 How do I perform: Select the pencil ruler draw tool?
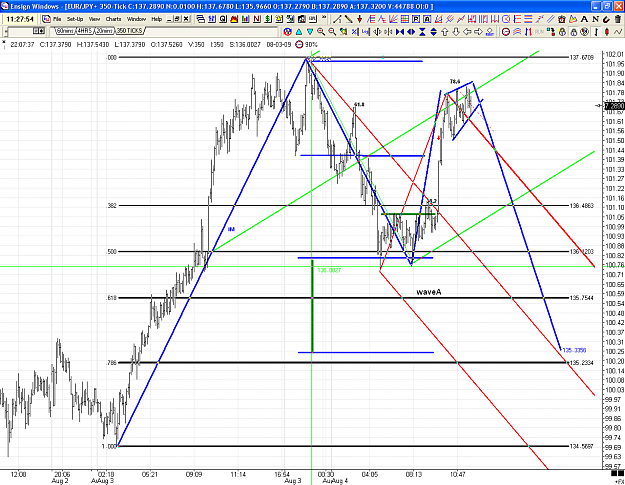(x=348, y=19)
